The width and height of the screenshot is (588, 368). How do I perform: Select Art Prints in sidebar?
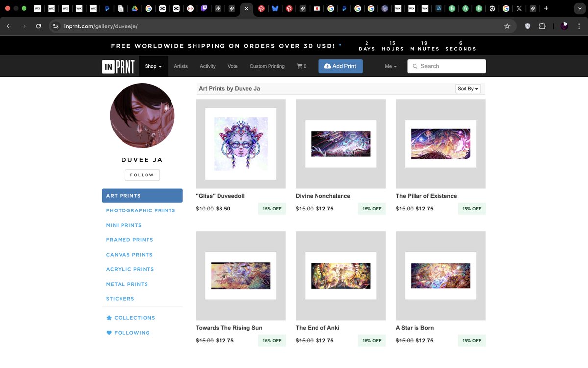pyautogui.click(x=142, y=196)
